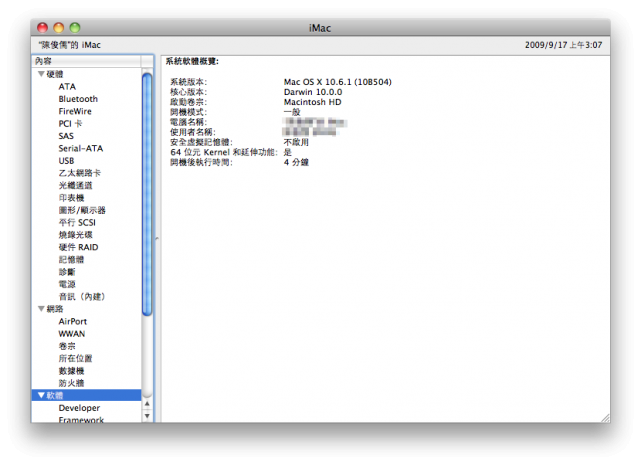Screen dimensions: 640x465
Task: Select 卷宗 (Volumes) under network
Action: coord(67,346)
